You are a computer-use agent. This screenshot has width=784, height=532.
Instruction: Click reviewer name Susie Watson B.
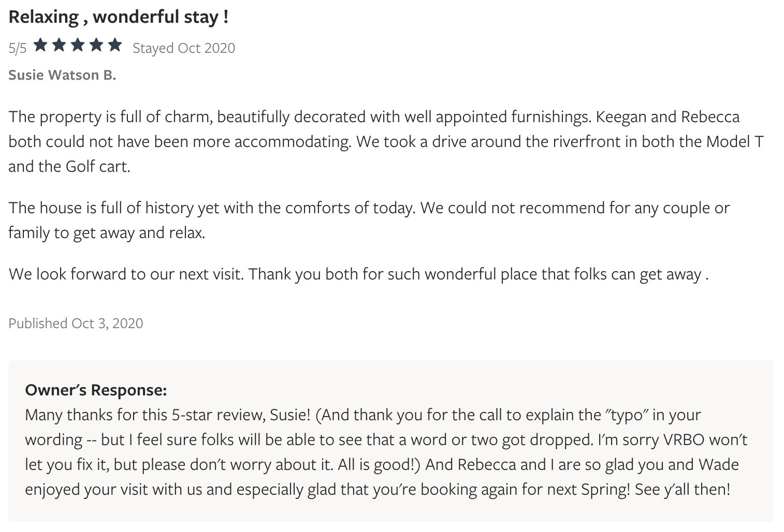tap(62, 75)
